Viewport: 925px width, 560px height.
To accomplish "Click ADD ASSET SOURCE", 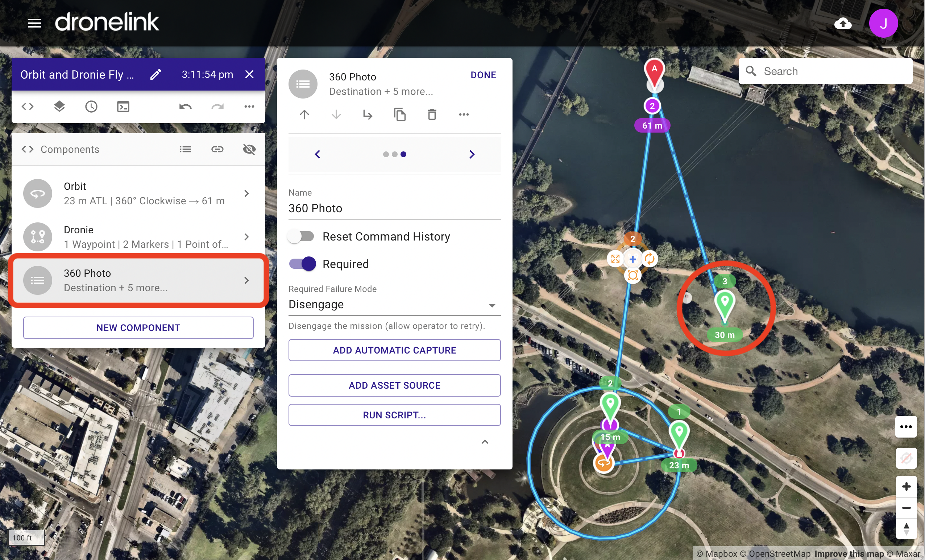I will coord(395,385).
